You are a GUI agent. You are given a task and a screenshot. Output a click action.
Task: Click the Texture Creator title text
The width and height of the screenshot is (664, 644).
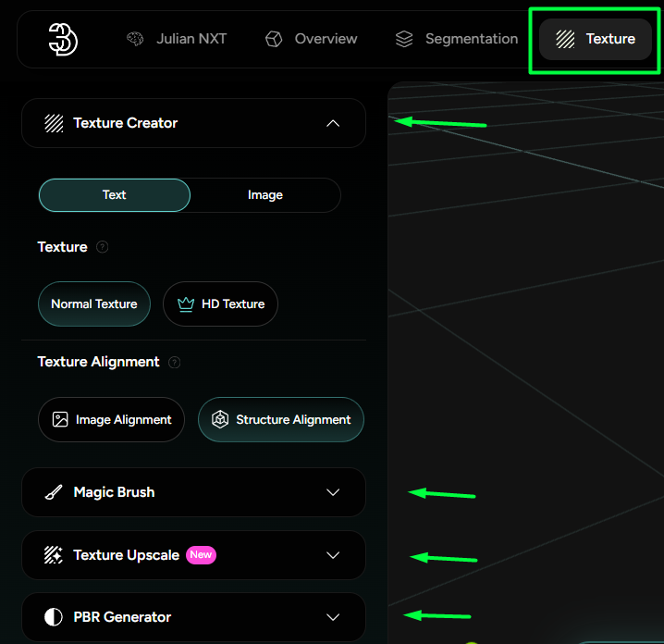coord(126,123)
